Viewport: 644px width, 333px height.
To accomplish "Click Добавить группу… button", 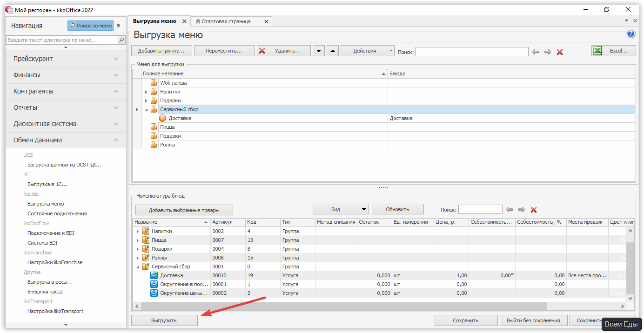I will [x=161, y=51].
